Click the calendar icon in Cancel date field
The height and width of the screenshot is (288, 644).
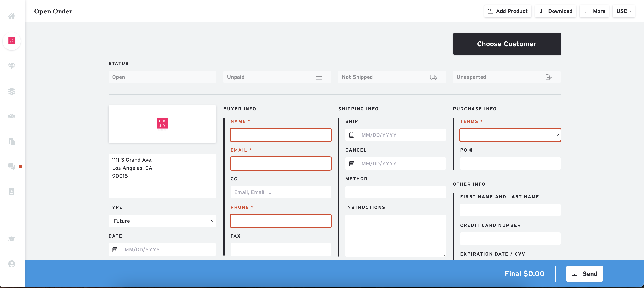(x=352, y=164)
